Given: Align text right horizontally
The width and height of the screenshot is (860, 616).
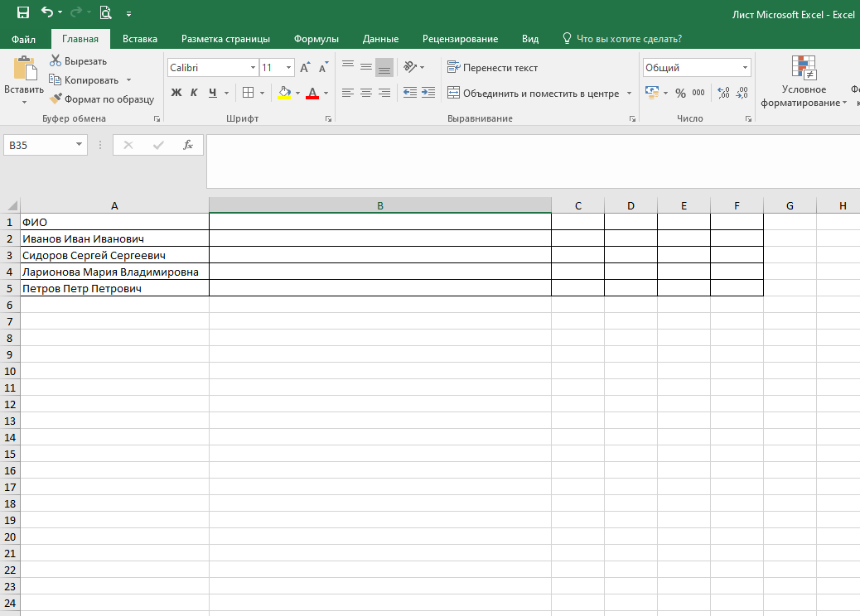Looking at the screenshot, I should click(x=384, y=93).
